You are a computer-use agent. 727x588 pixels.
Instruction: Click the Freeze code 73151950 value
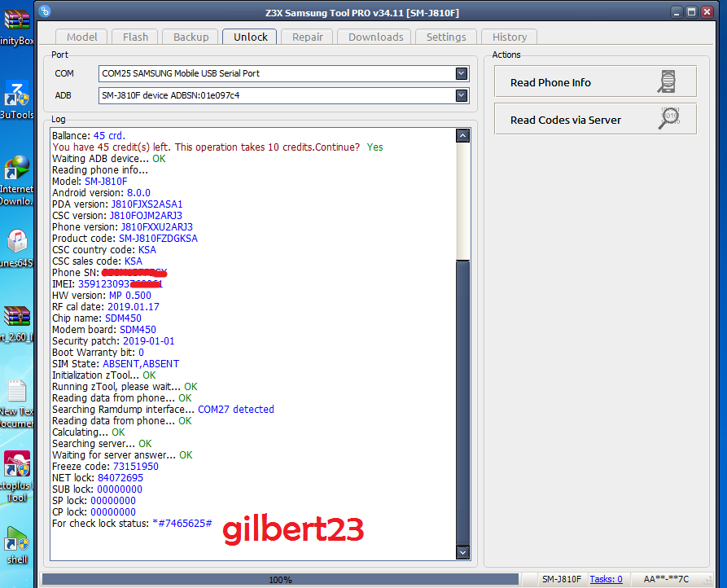click(x=135, y=467)
